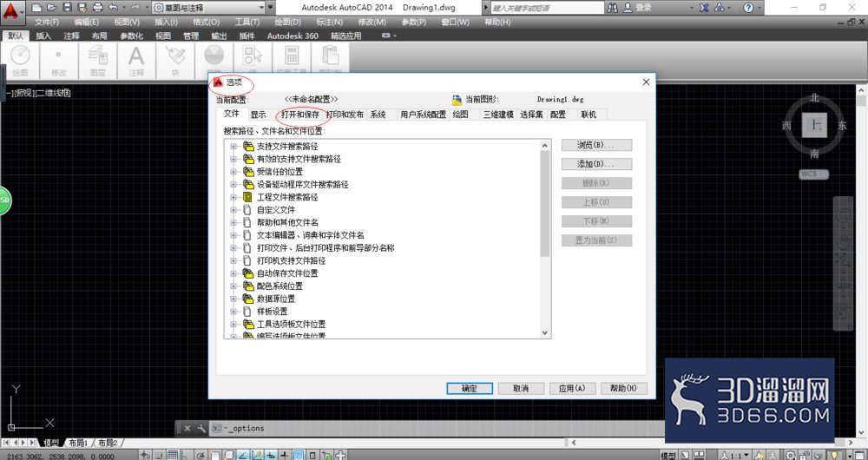Click the tree list vertical scrollbar
This screenshot has height=460, width=868.
click(x=545, y=239)
